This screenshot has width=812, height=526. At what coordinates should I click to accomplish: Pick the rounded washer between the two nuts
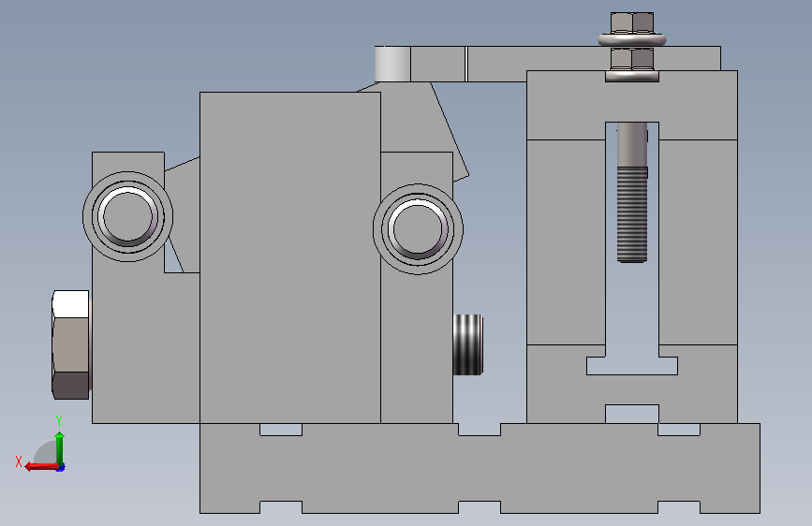(x=632, y=39)
